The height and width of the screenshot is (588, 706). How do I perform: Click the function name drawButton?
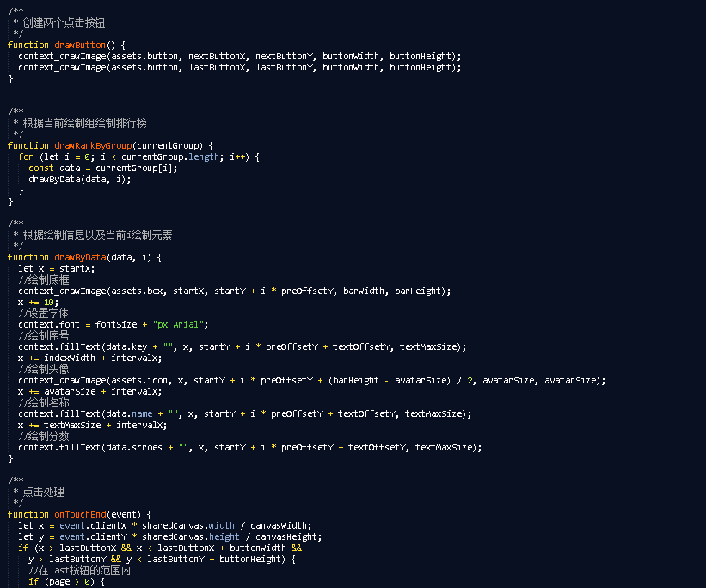click(x=80, y=45)
